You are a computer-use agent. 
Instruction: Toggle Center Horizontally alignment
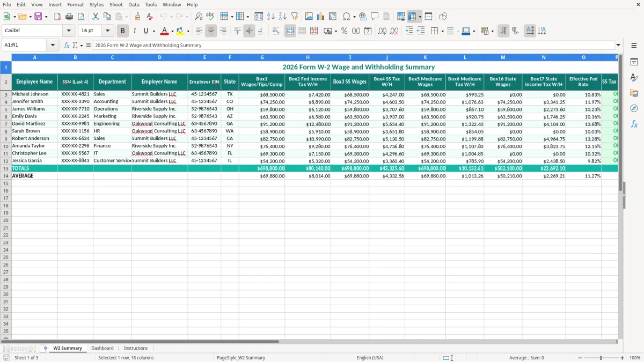coord(211,31)
